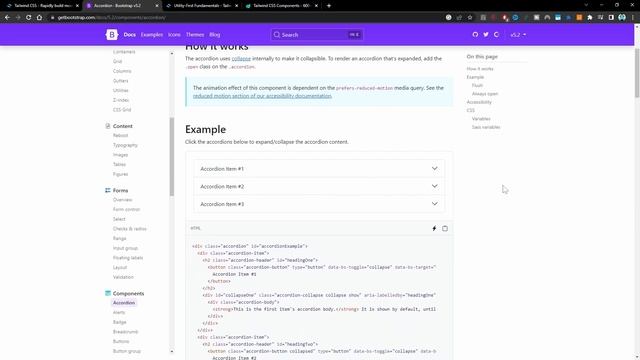Reload the page with refresh icon

tap(29, 18)
